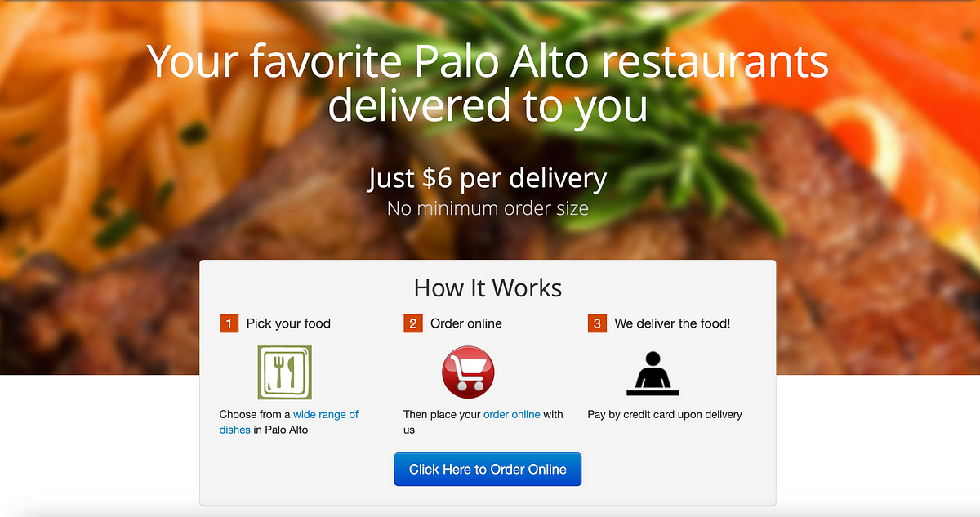The height and width of the screenshot is (517, 980).
Task: Click the 'Click Here to Order Online' button
Action: click(x=488, y=470)
